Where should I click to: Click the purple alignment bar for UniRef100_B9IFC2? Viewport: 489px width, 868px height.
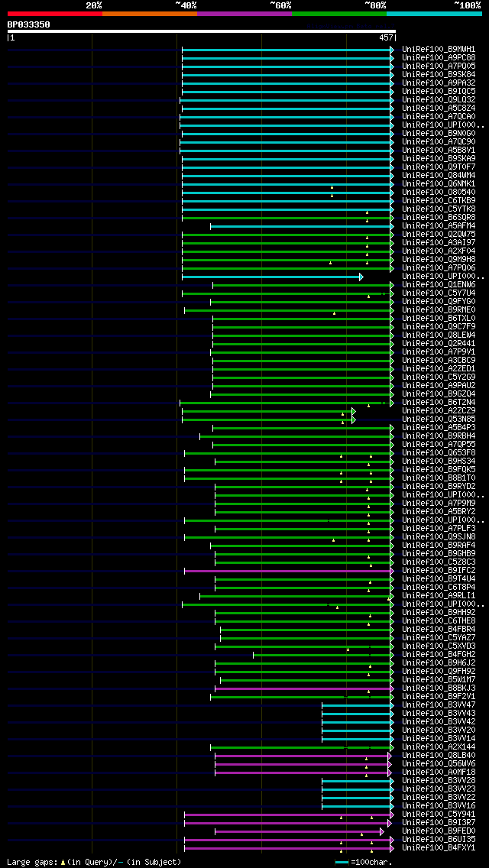tap(289, 571)
